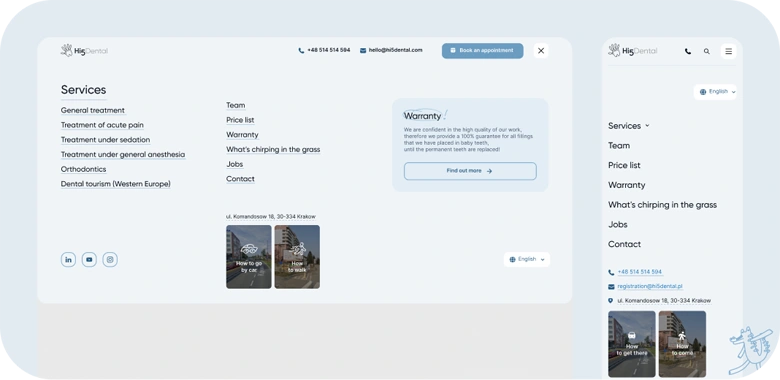The height and width of the screenshot is (380, 780).
Task: Click Find out more in Warranty card
Action: [470, 171]
